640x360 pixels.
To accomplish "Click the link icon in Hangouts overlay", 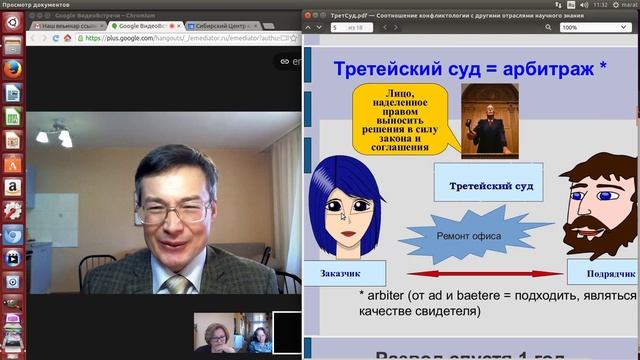I will click(x=284, y=62).
